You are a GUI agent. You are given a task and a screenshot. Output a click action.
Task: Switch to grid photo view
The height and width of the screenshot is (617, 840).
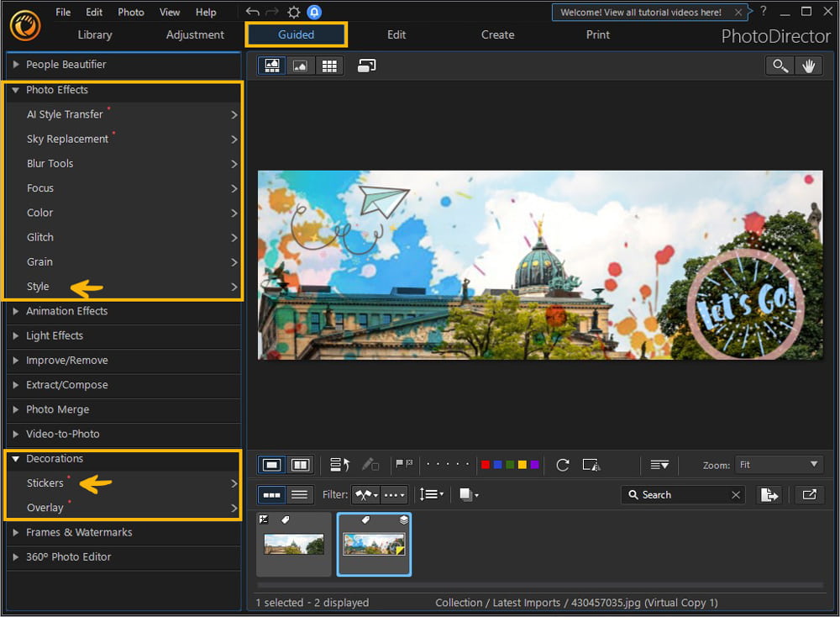pyautogui.click(x=329, y=66)
